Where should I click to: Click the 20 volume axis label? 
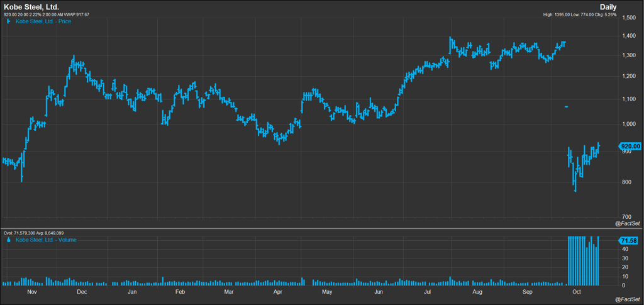click(625, 267)
